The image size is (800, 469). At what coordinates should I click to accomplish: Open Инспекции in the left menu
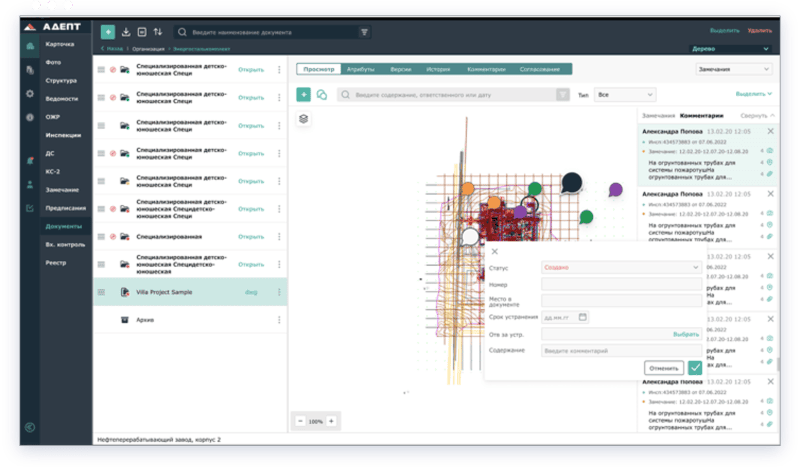tap(63, 135)
